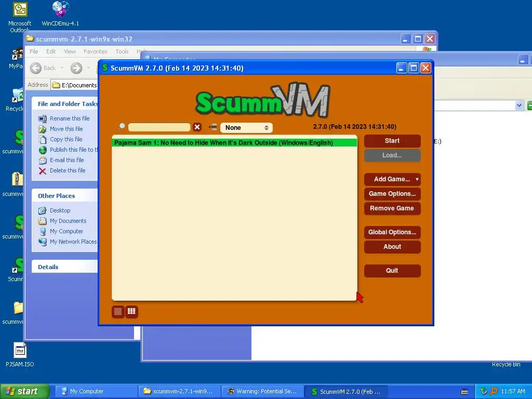Screen dimensions: 532x399
Task: Open View menu in Explorer window
Action: coord(70,51)
